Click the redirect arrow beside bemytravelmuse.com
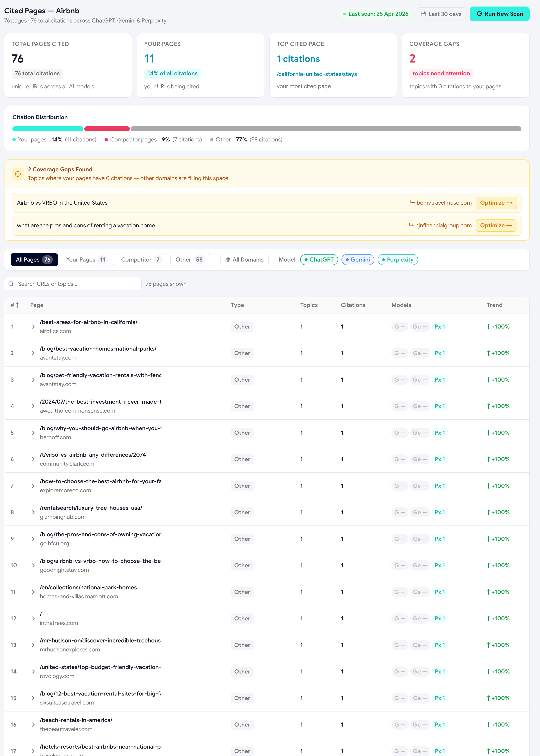540x756 pixels. point(412,202)
